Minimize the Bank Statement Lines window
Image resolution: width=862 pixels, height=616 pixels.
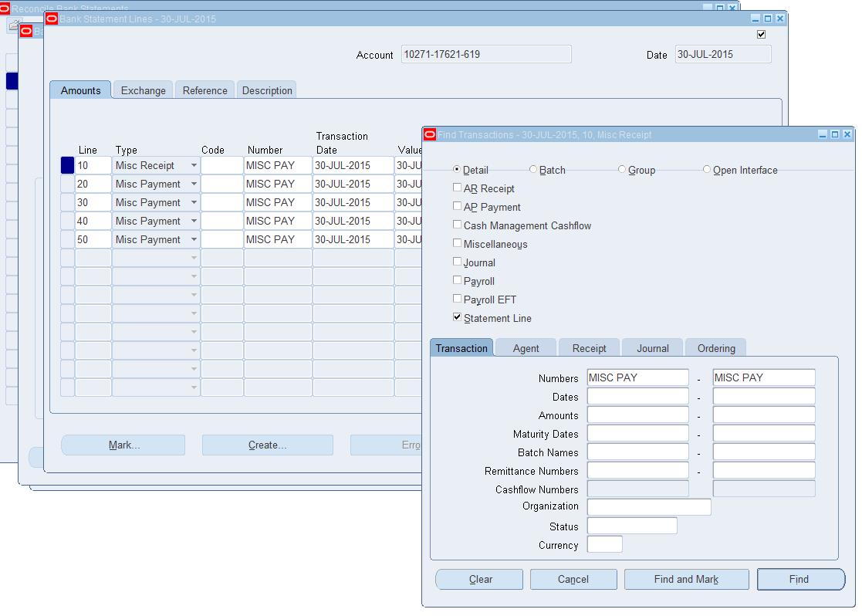pos(756,19)
